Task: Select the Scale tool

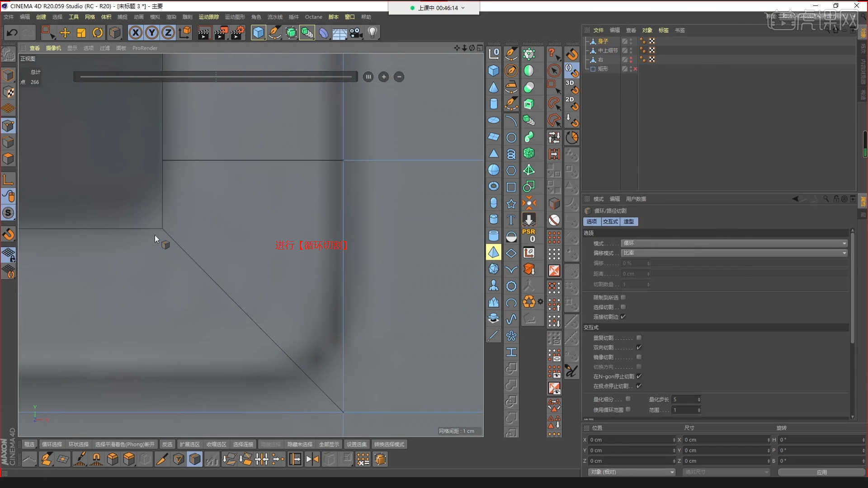Action: (81, 33)
